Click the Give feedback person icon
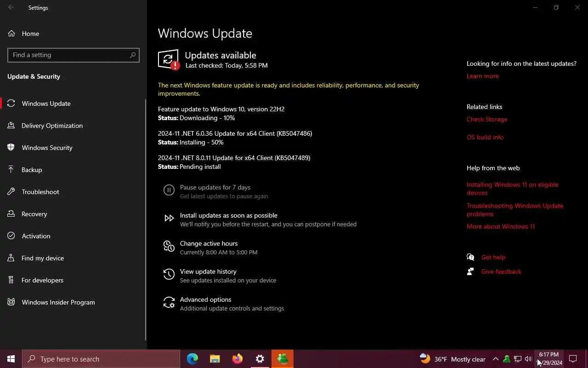This screenshot has width=588, height=368. pyautogui.click(x=470, y=271)
